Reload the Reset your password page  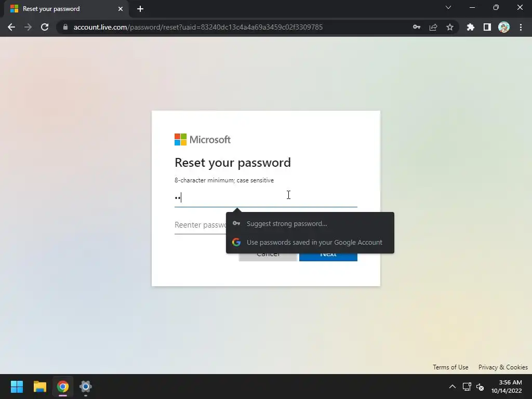click(45, 27)
